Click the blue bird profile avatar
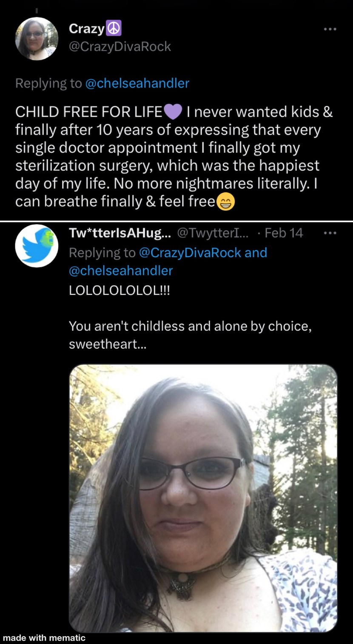This screenshot has height=644, width=353. point(37,246)
